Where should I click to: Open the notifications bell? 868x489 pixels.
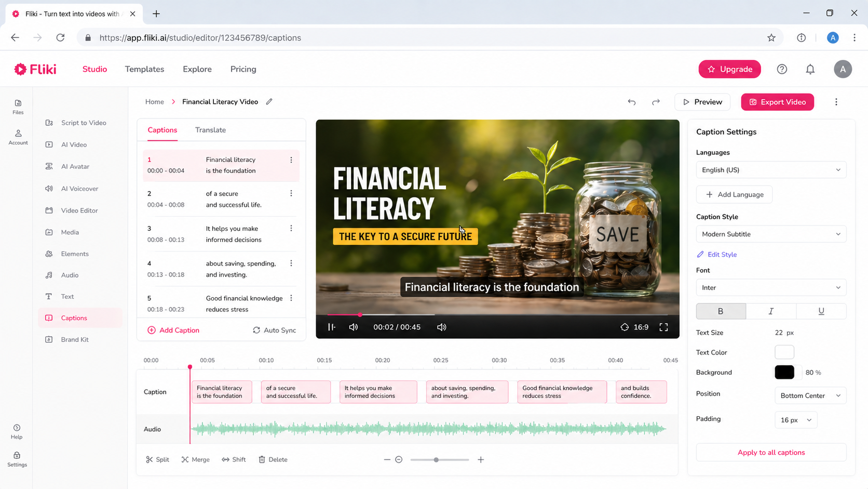coord(810,69)
